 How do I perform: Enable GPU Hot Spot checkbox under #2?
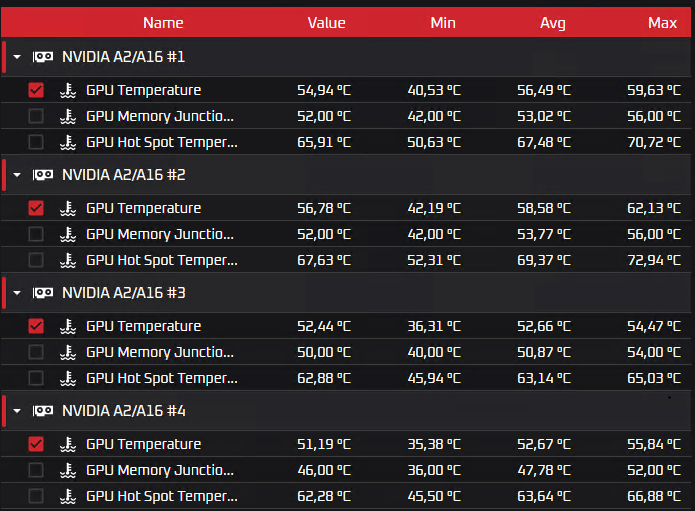(36, 260)
